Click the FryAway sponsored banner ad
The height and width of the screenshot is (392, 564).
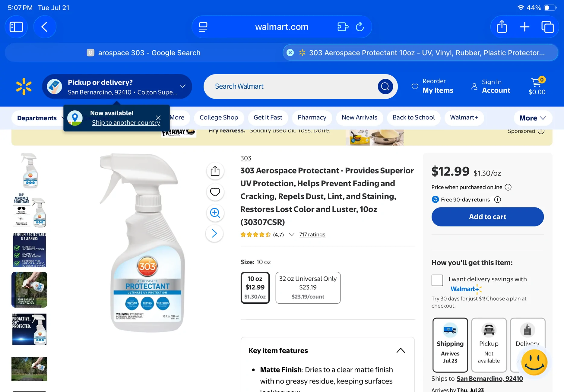coord(282,138)
